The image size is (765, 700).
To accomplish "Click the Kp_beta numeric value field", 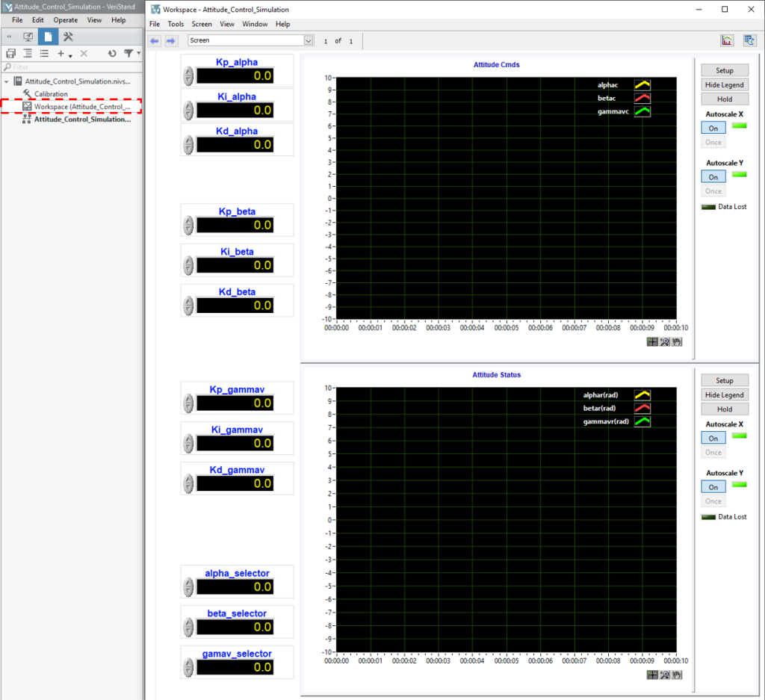I will [x=235, y=226].
